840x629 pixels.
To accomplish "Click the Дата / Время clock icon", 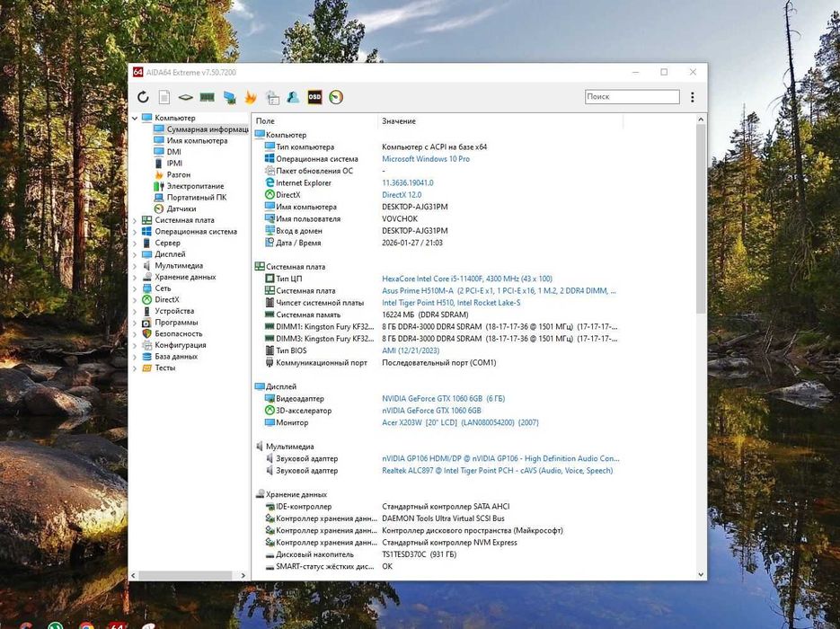I will [270, 243].
